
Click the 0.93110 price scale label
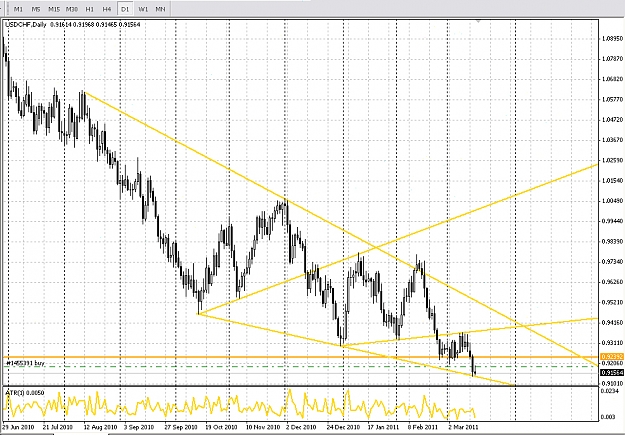pyautogui.click(x=612, y=342)
